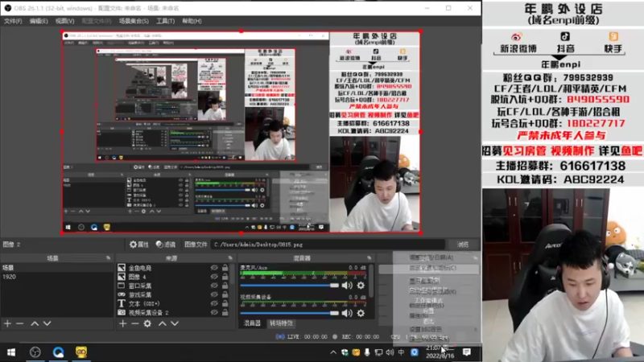Screen dimensions: 644x362
Task: Click the OBS preview canvas
Action: point(242,132)
